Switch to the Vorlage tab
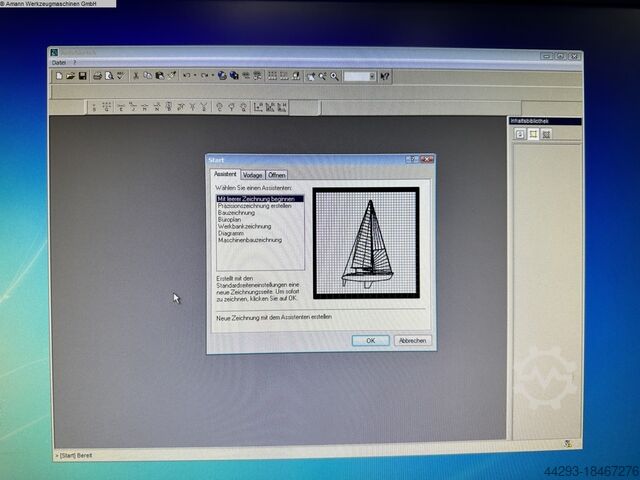Screen dimensions: 640x480 [252, 175]
